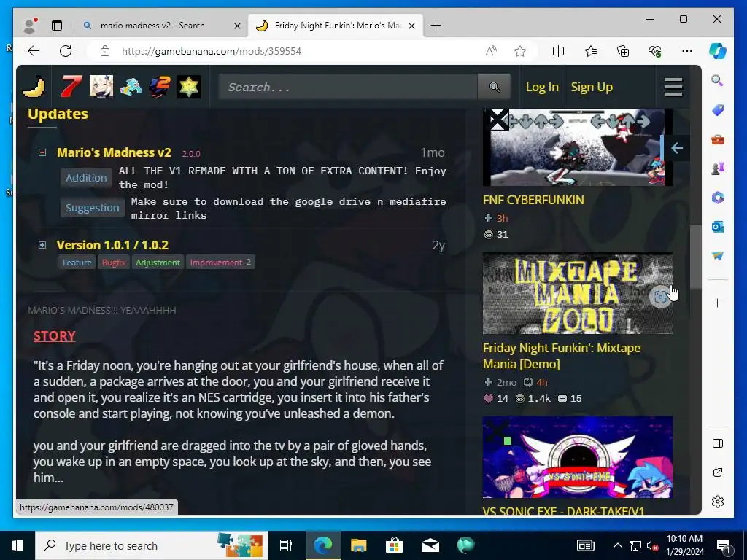Open Read aloud from address bar
Viewport: 747px width, 560px height.
coord(491,51)
